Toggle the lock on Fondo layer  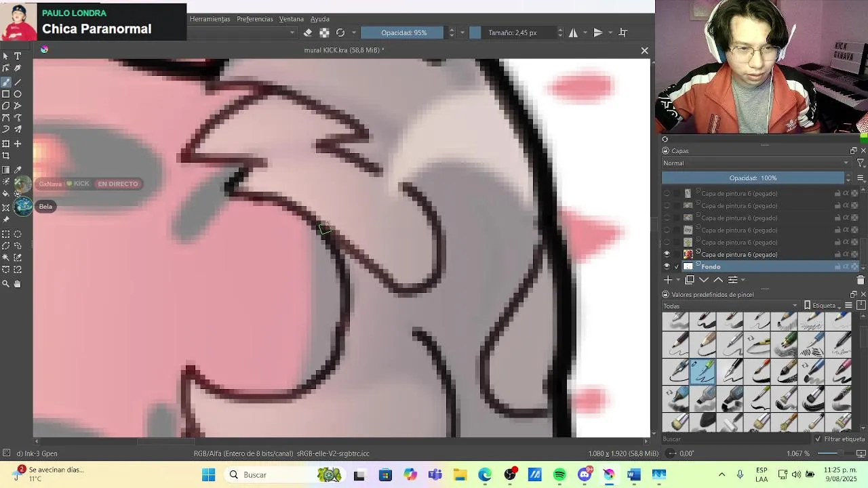pyautogui.click(x=837, y=266)
